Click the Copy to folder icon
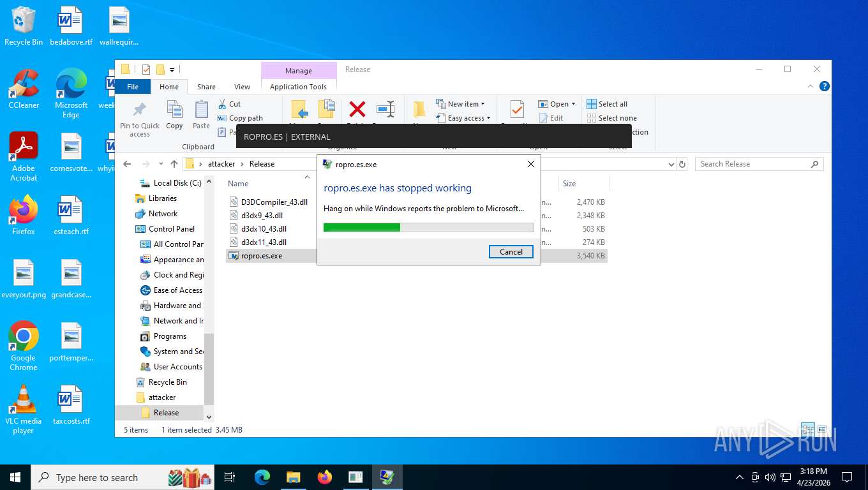 coord(327,109)
